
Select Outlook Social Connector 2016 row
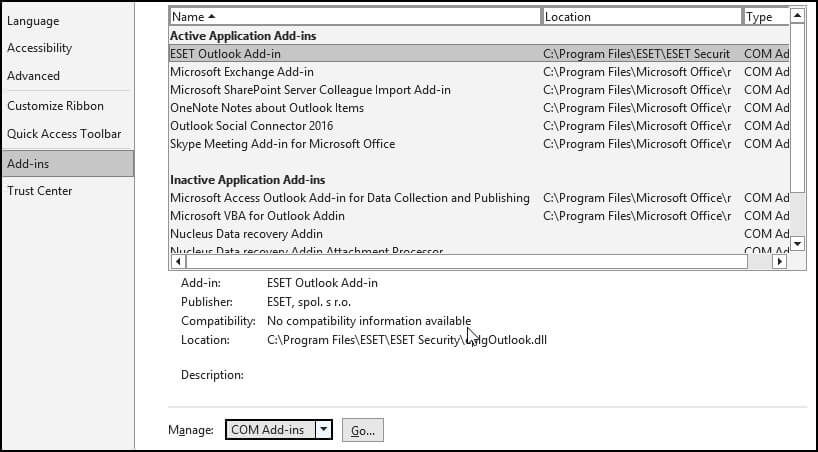[479, 126]
